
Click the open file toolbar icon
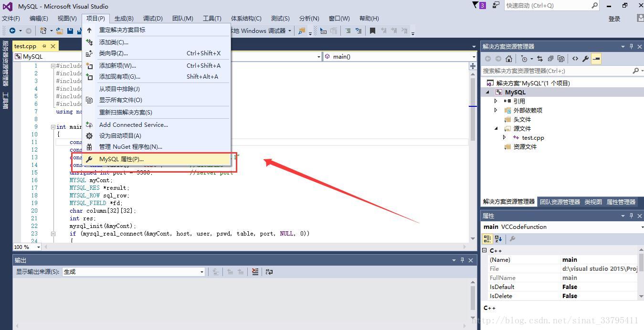60,31
